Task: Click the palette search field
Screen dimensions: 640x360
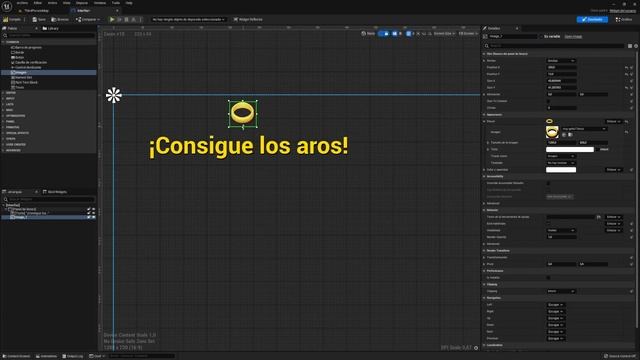Action: coord(49,36)
